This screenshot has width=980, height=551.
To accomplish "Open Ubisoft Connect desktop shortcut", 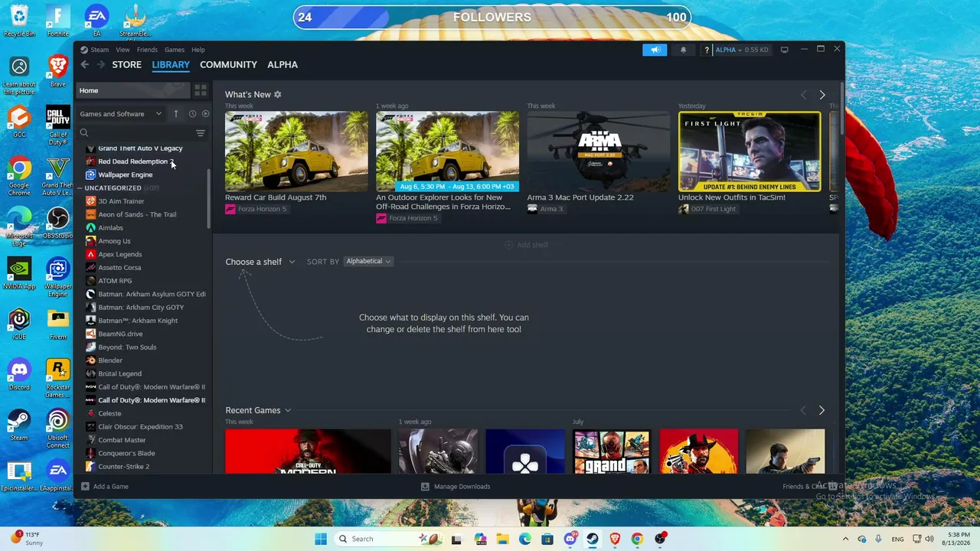I will (58, 429).
